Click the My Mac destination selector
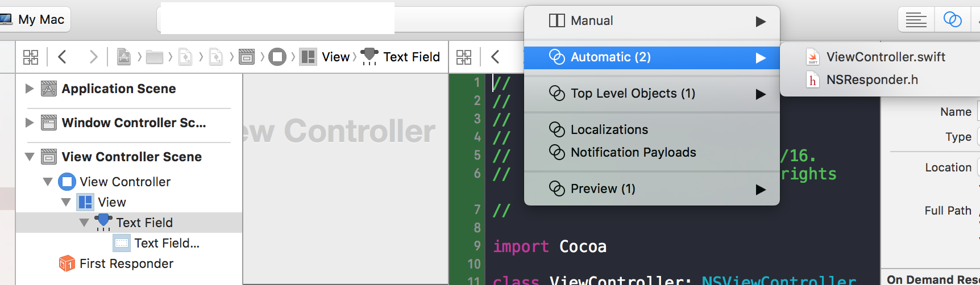The height and width of the screenshot is (285, 980). [35, 20]
